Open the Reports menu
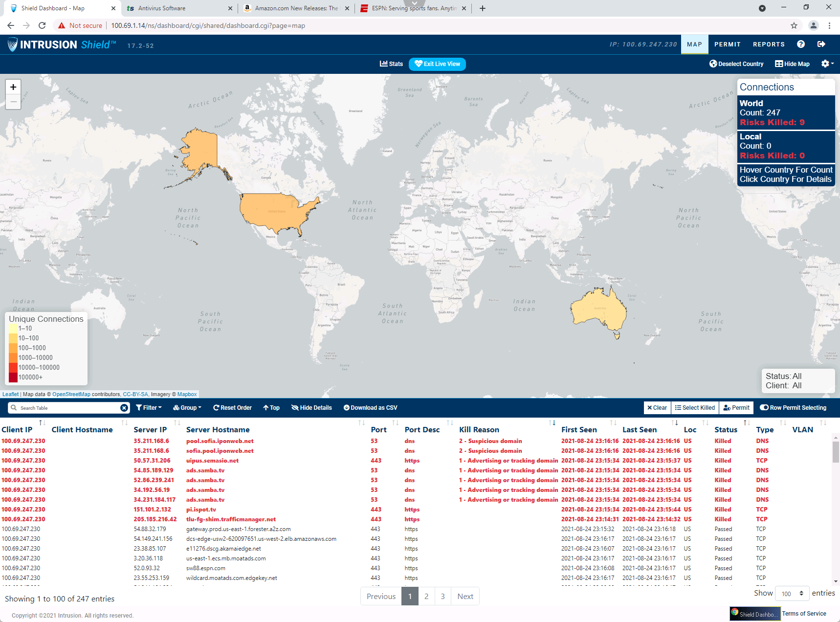 click(x=769, y=44)
